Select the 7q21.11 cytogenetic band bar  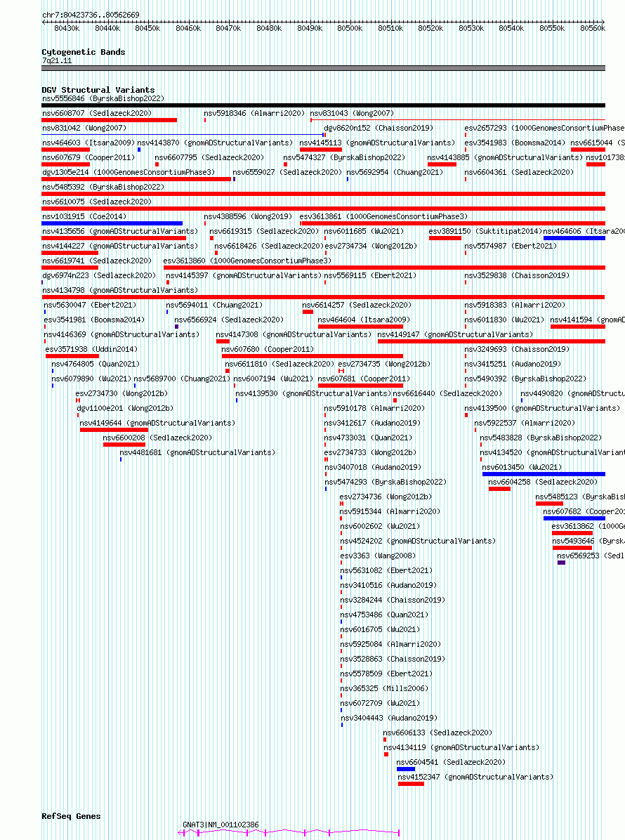(324, 68)
